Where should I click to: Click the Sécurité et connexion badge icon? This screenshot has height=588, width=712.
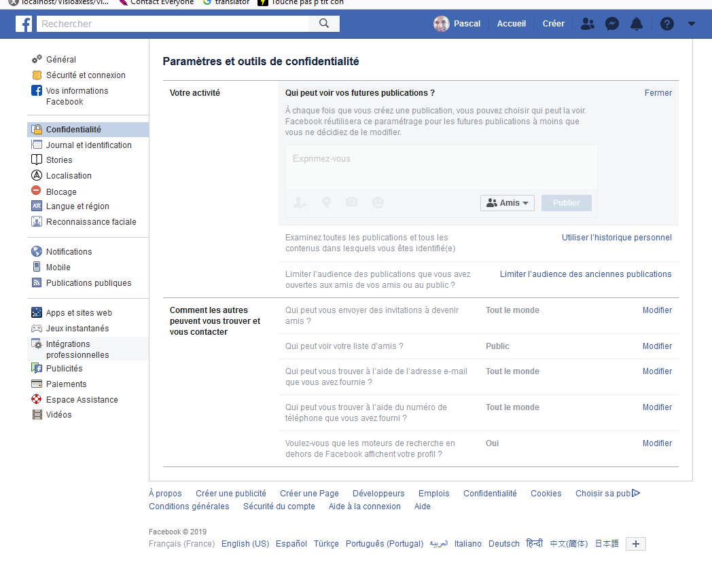coord(37,75)
